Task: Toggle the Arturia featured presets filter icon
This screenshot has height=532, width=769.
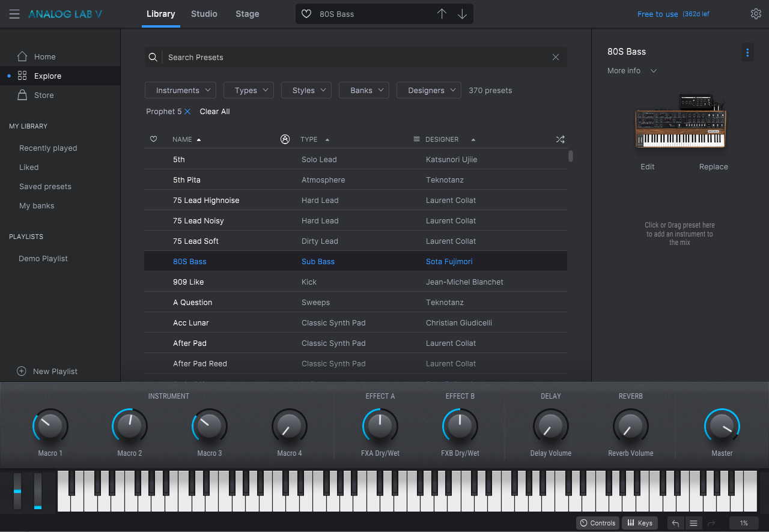Action: tap(285, 139)
